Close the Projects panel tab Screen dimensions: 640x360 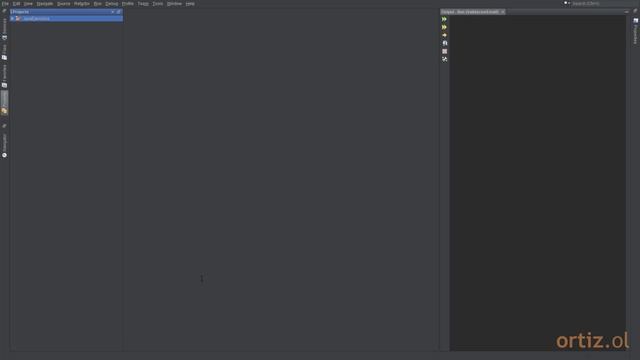tap(113, 12)
